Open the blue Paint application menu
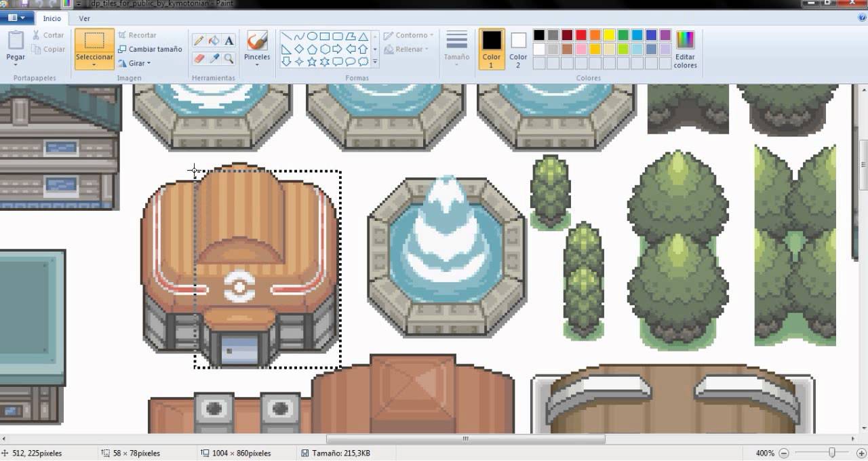This screenshot has height=461, width=868. pos(18,18)
